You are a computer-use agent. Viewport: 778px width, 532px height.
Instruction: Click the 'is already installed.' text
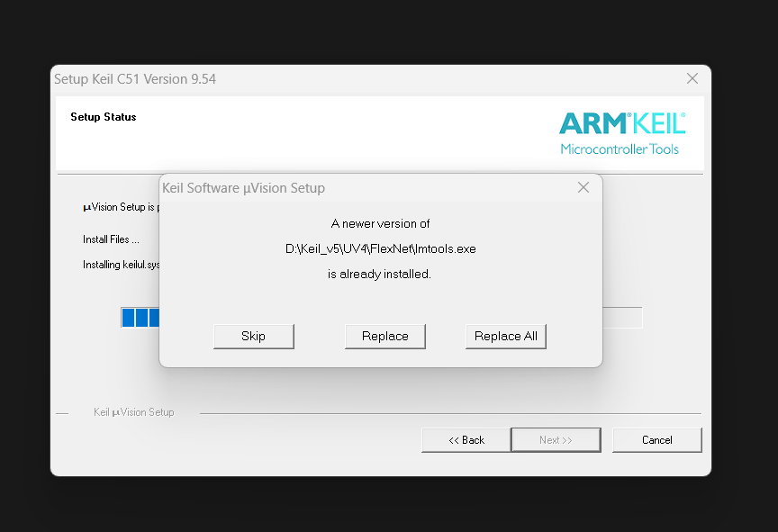(x=380, y=274)
